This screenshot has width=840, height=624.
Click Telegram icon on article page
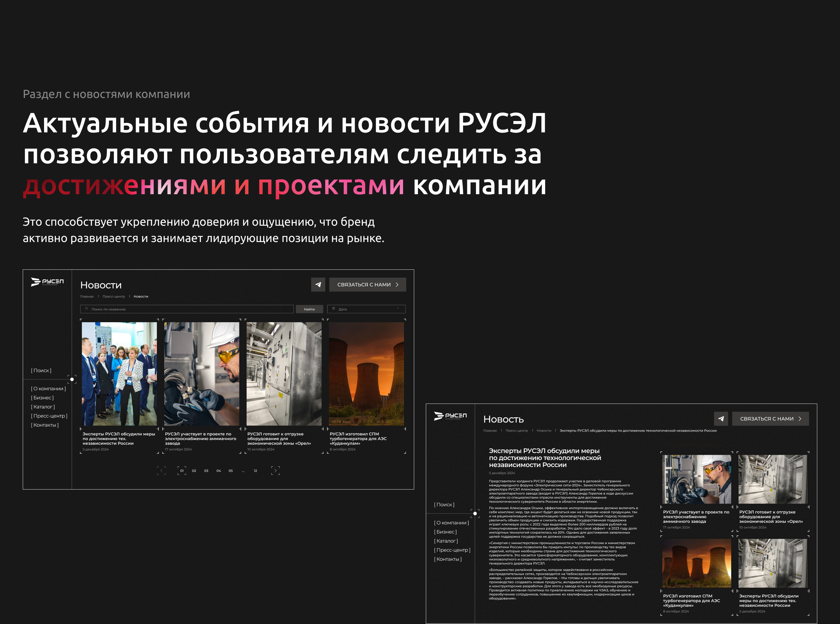pos(721,418)
